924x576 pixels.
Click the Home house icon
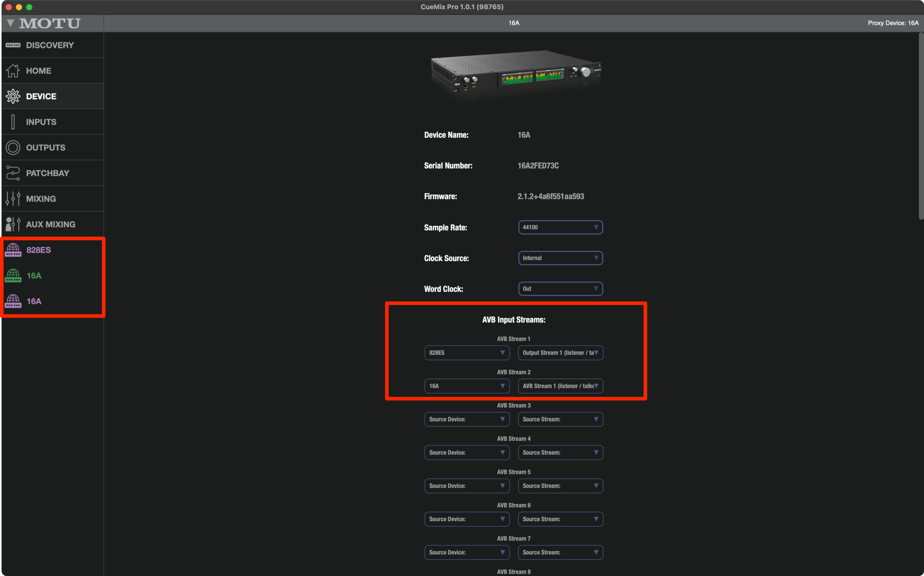(13, 70)
